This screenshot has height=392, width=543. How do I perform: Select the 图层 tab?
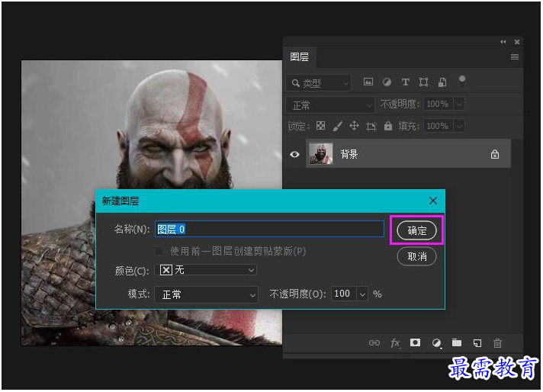pos(300,56)
